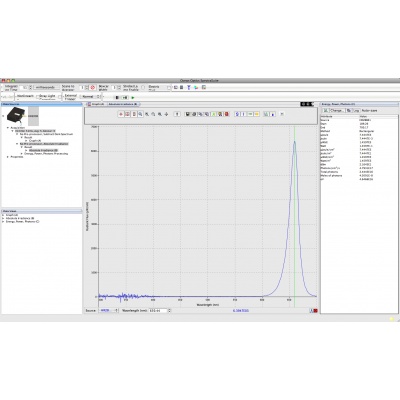Open the Source dropdown below the graph
The image size is (400, 400).
click(108, 310)
